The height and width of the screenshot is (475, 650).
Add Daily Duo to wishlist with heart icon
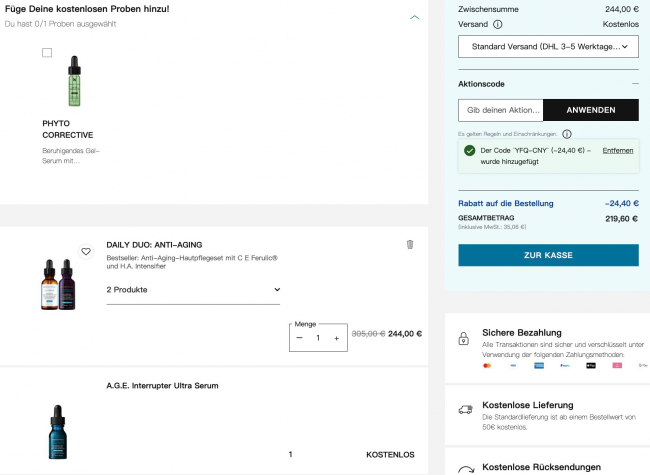click(x=86, y=252)
